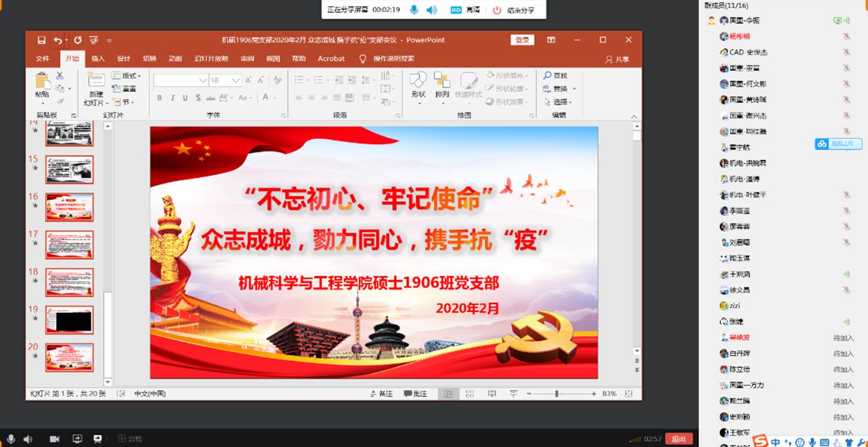Open the Insert (插入) ribbon tab
The image size is (868, 447).
click(x=98, y=59)
